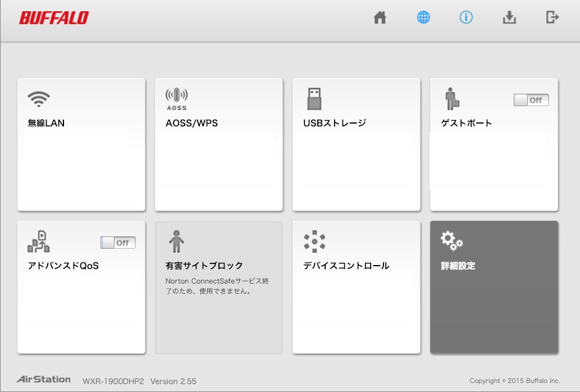The image size is (580, 392).
Task: Open the 詳細設定 advanced settings label
Action: coord(458,266)
